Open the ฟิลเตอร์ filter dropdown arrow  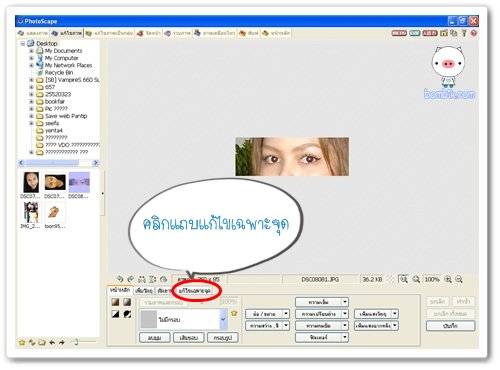pos(345,337)
